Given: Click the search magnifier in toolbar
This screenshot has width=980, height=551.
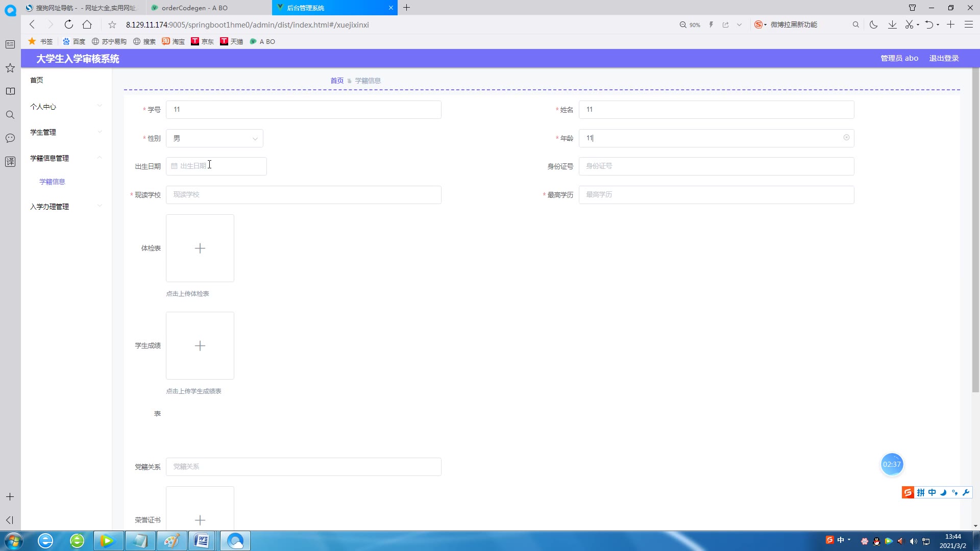Looking at the screenshot, I should pos(856,24).
